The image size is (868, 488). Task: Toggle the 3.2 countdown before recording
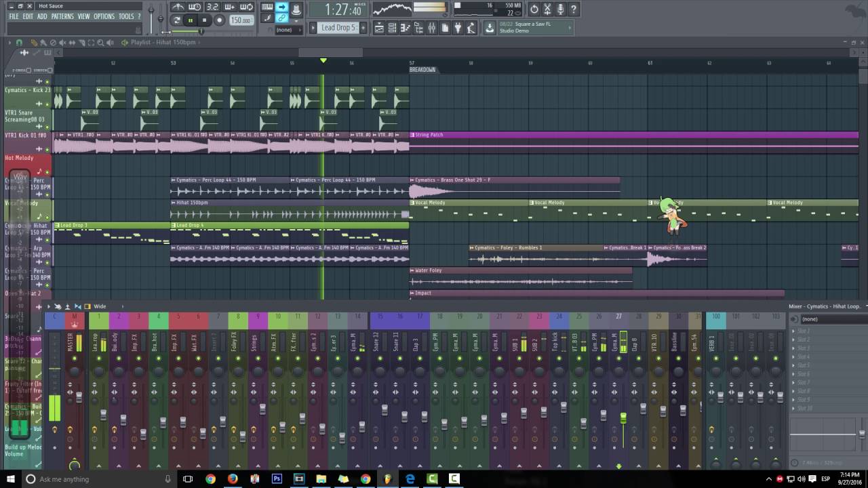[x=212, y=7]
